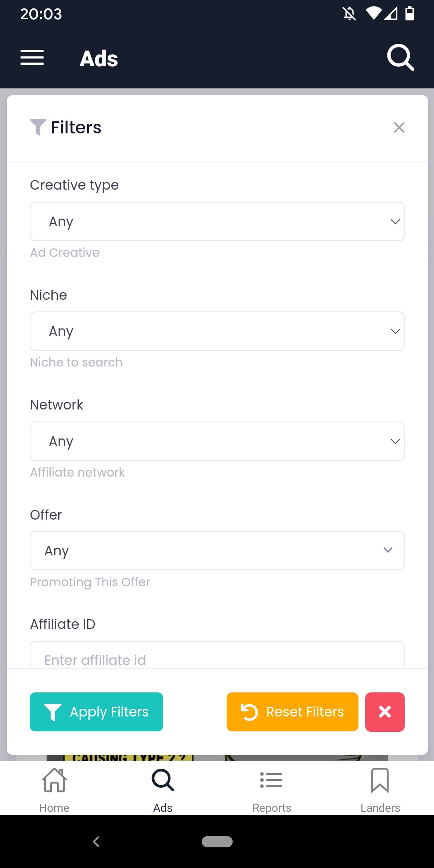The width and height of the screenshot is (434, 868).
Task: Click the Creative type chevron arrow
Action: (x=395, y=222)
